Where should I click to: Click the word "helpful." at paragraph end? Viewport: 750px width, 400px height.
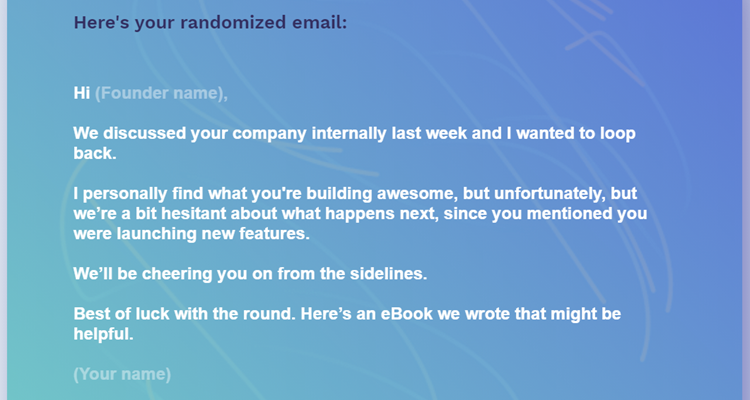point(102,335)
